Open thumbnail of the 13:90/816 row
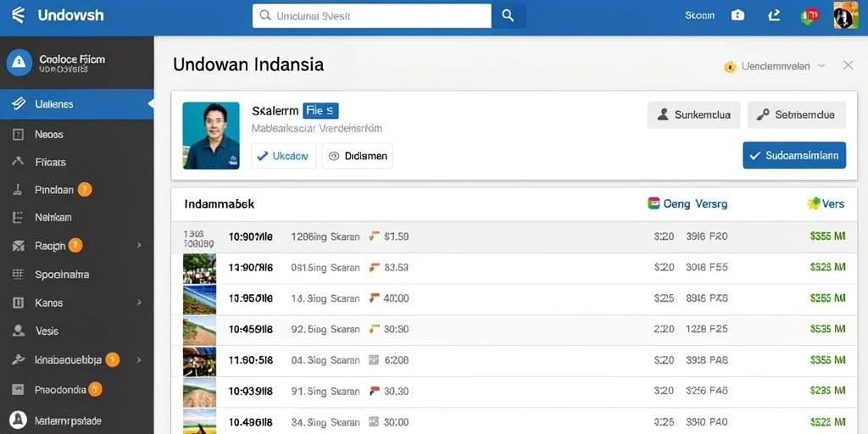The width and height of the screenshot is (868, 434). click(x=199, y=269)
